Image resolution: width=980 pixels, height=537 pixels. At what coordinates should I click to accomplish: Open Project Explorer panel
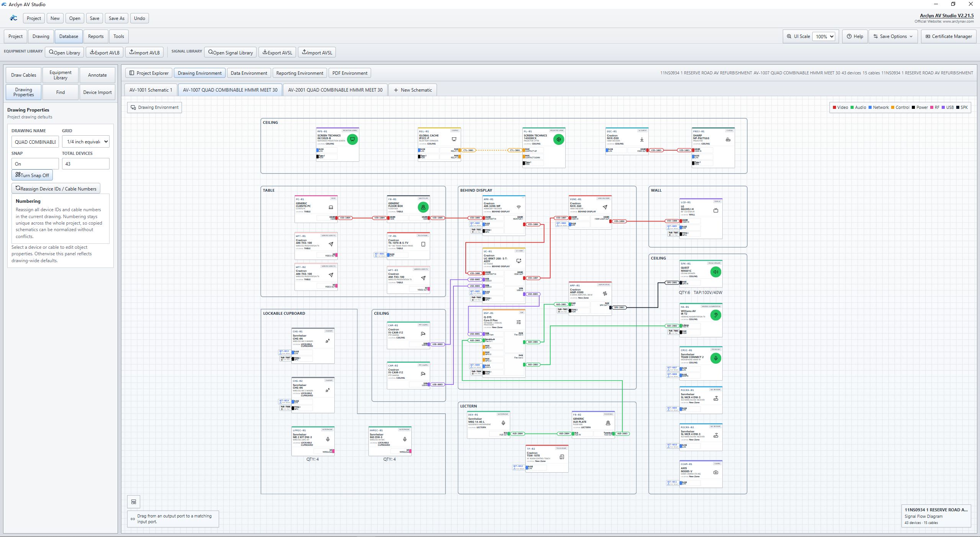coord(149,73)
